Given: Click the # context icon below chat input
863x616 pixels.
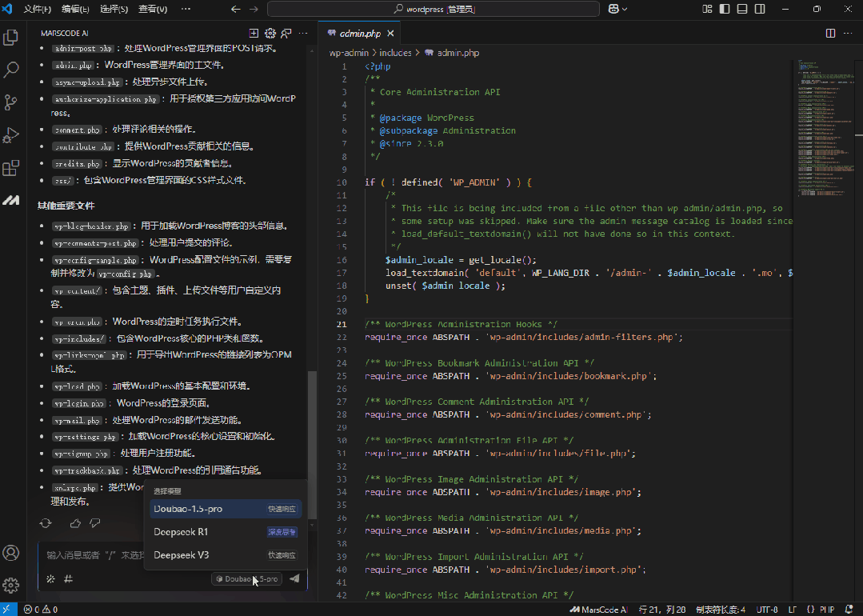Looking at the screenshot, I should (68, 578).
